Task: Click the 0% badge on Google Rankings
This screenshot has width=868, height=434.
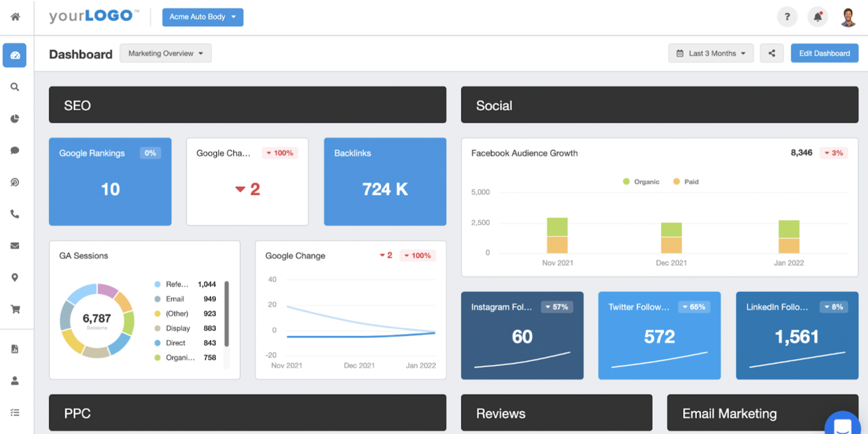Action: [x=150, y=153]
